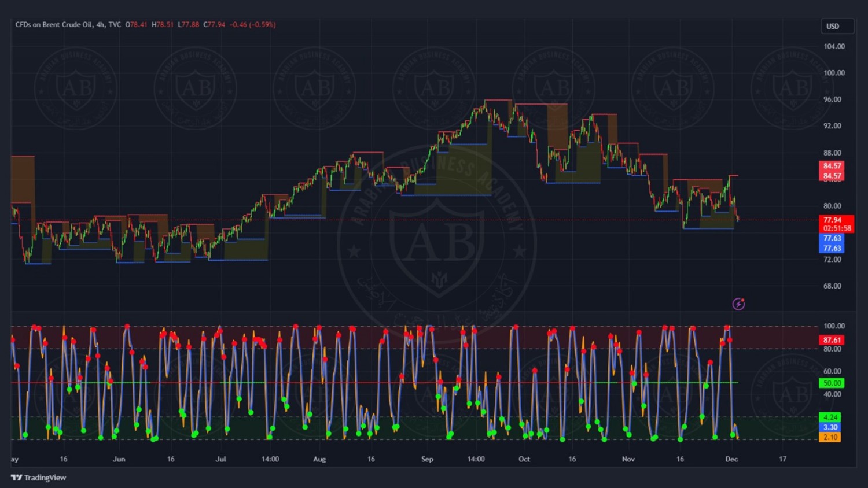The image size is (868, 488).
Task: Click the -0.46 (-0.59%) change value
Action: tap(252, 25)
